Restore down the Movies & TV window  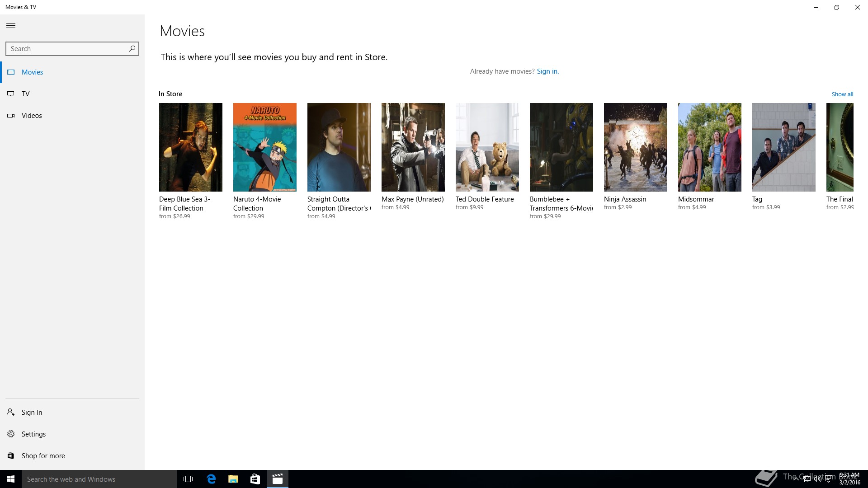click(837, 7)
